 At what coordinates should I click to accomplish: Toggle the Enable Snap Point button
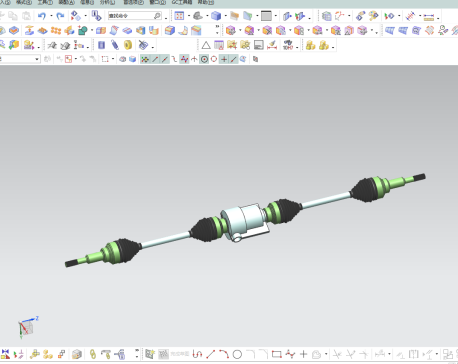click(145, 59)
